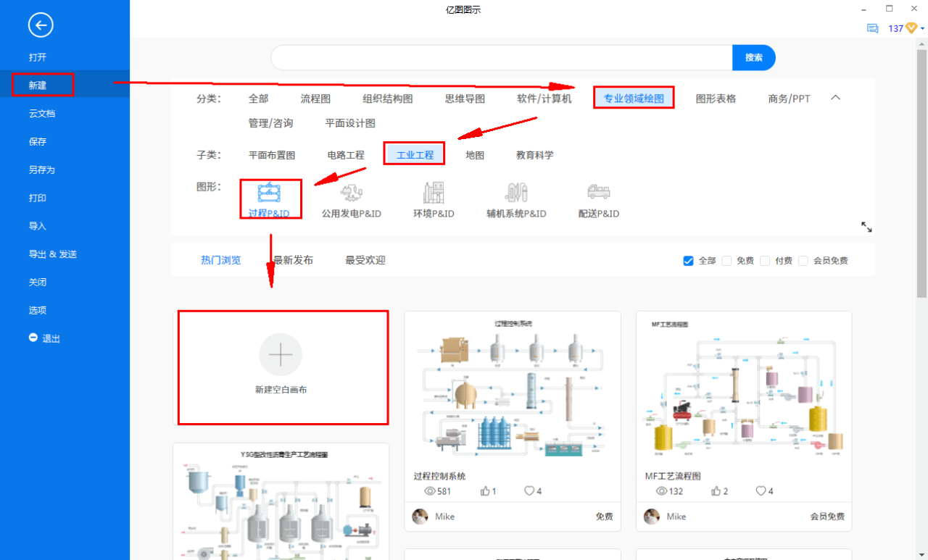Open the message chat icon
The image size is (928, 560).
[x=873, y=29]
